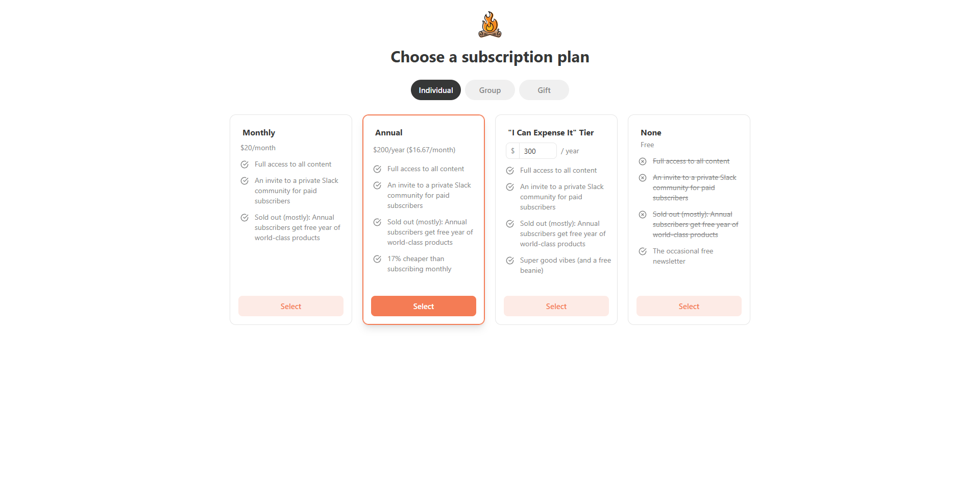
Task: Click X icon beside struck-through Full access
Action: click(x=643, y=161)
